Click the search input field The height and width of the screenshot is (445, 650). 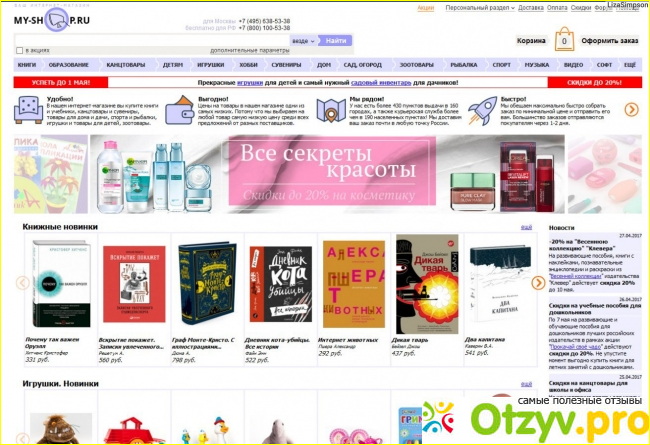(152, 41)
